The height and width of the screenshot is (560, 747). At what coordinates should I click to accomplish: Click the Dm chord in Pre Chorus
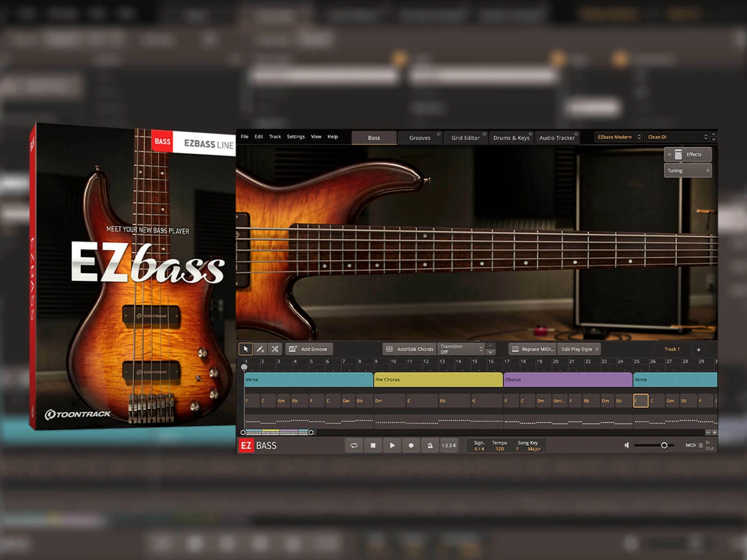(x=390, y=401)
